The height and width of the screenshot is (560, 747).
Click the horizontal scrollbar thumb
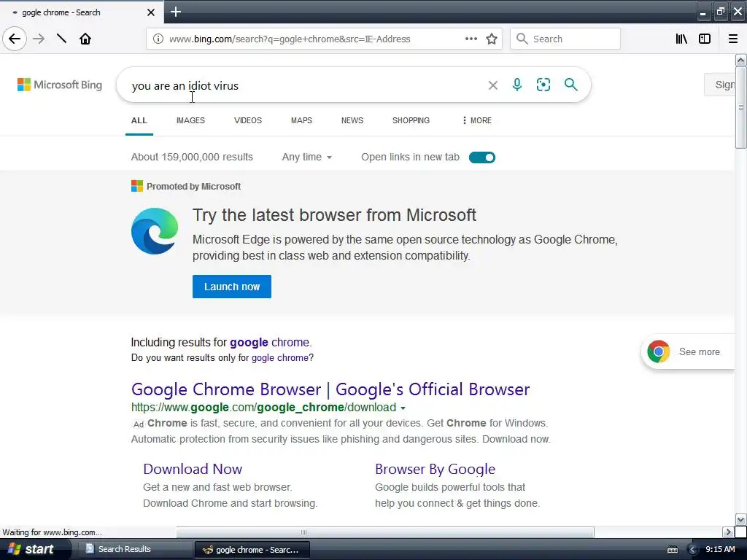click(385, 532)
